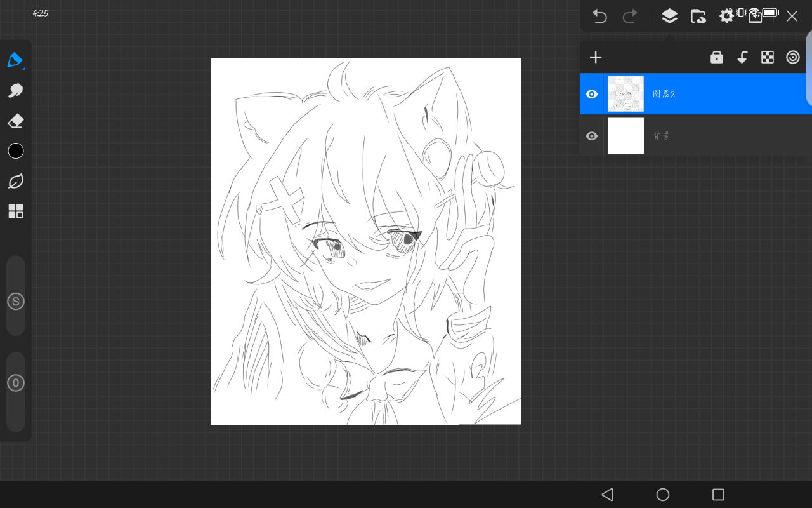Open the leaf-shaped tool icon
The image size is (812, 508).
(16, 181)
